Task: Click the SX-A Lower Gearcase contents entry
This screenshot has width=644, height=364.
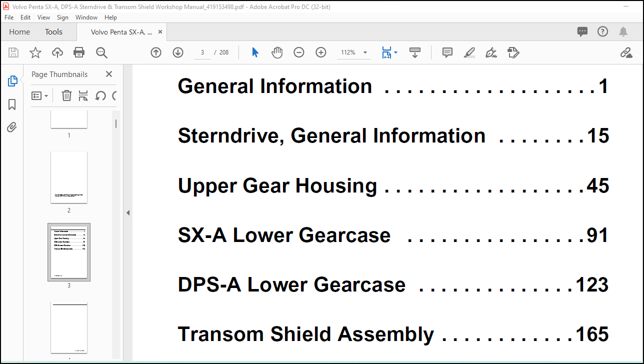Action: 393,235
